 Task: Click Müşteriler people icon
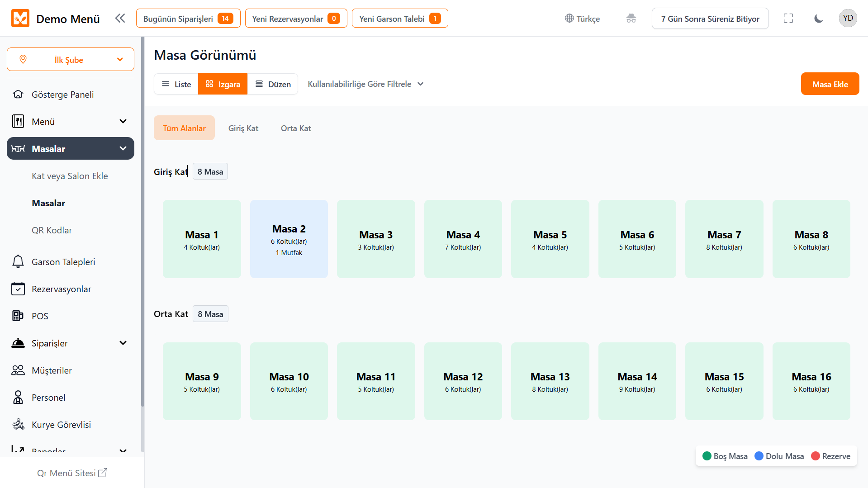point(18,370)
